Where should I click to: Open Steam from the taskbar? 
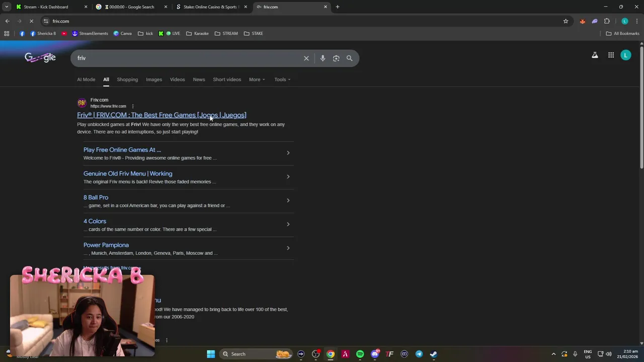[x=433, y=354]
